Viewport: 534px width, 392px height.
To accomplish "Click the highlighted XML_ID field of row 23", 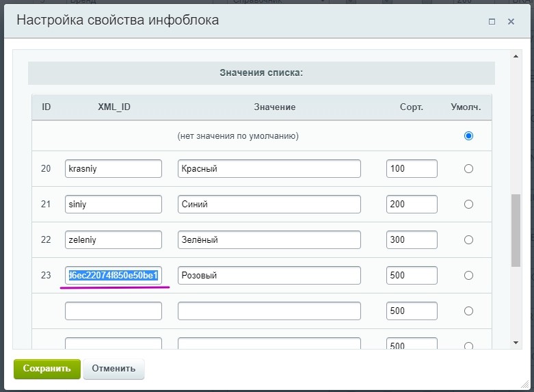I will pos(114,275).
